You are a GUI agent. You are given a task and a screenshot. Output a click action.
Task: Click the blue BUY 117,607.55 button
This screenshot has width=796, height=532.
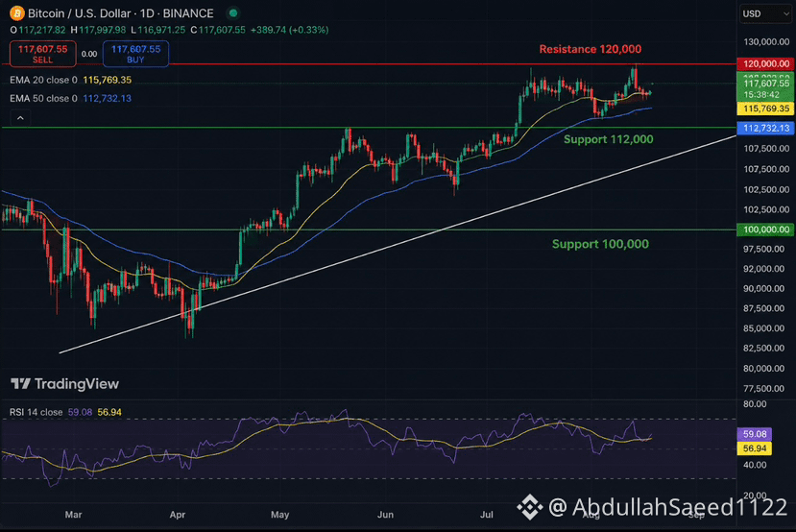135,54
